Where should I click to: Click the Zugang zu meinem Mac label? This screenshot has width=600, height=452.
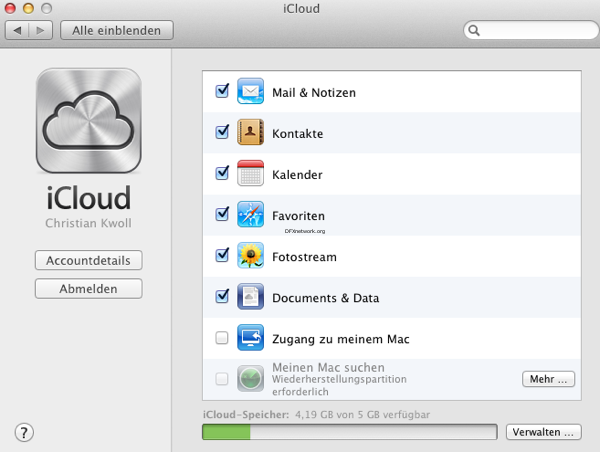click(x=341, y=339)
